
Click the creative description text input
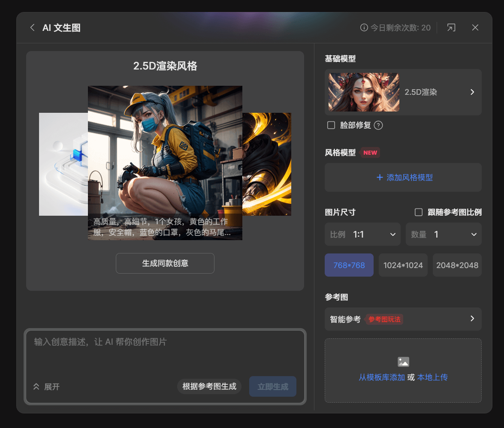(165, 352)
